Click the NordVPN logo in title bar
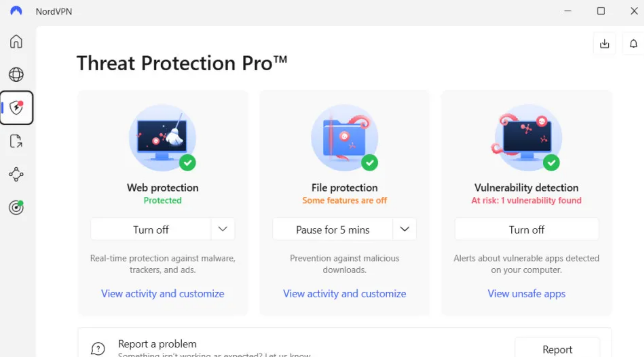This screenshot has height=357, width=644. [x=16, y=11]
